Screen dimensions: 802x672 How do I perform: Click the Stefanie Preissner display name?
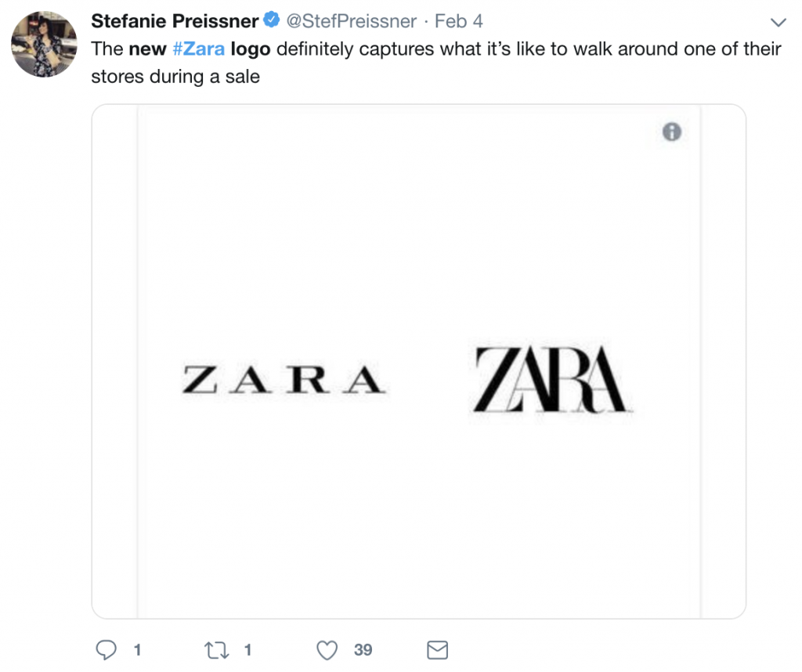[x=174, y=20]
